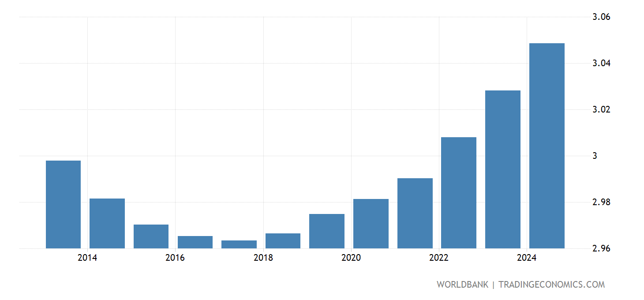Click the WORLDBANK source text
This screenshot has height=300, width=644.
pyautogui.click(x=462, y=285)
